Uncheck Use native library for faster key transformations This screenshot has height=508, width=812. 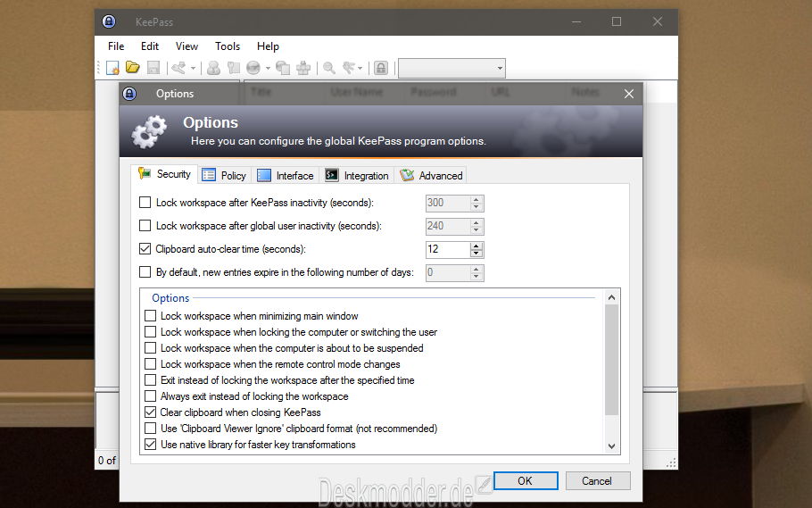(150, 445)
